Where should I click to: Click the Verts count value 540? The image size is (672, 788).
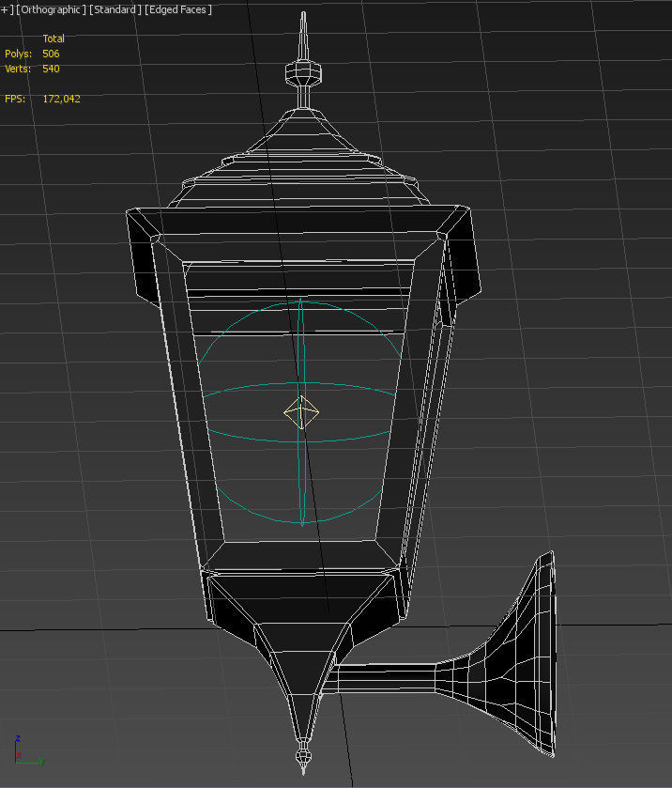click(x=51, y=69)
